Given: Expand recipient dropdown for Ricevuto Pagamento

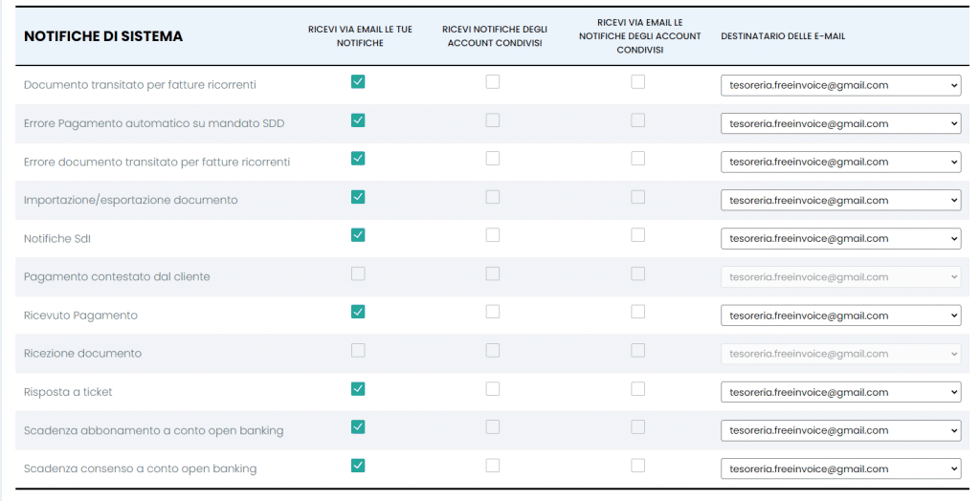Looking at the screenshot, I should point(840,316).
